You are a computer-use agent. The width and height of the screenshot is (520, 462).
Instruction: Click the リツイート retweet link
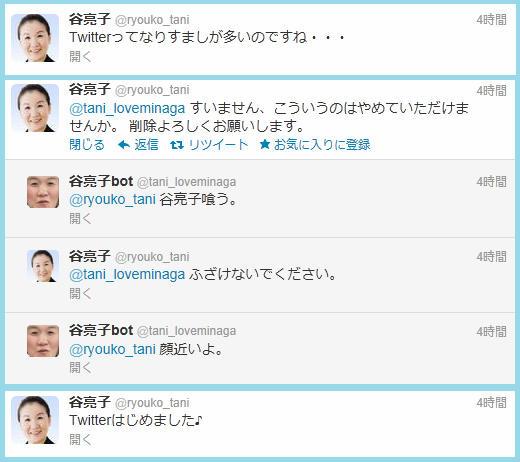[x=218, y=145]
